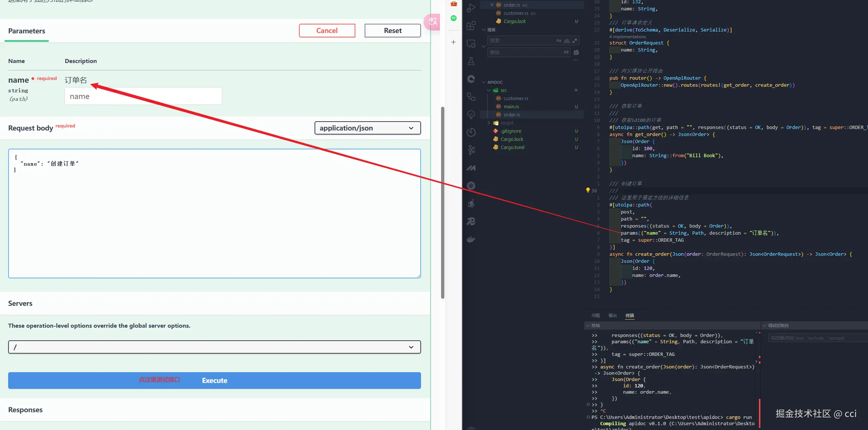Open the Run and Debug view

click(471, 8)
